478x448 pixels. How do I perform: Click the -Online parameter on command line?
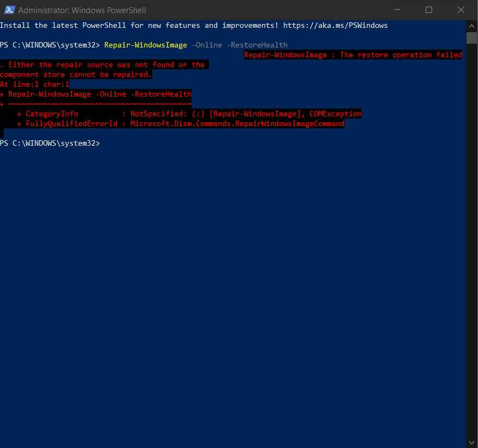tap(207, 45)
